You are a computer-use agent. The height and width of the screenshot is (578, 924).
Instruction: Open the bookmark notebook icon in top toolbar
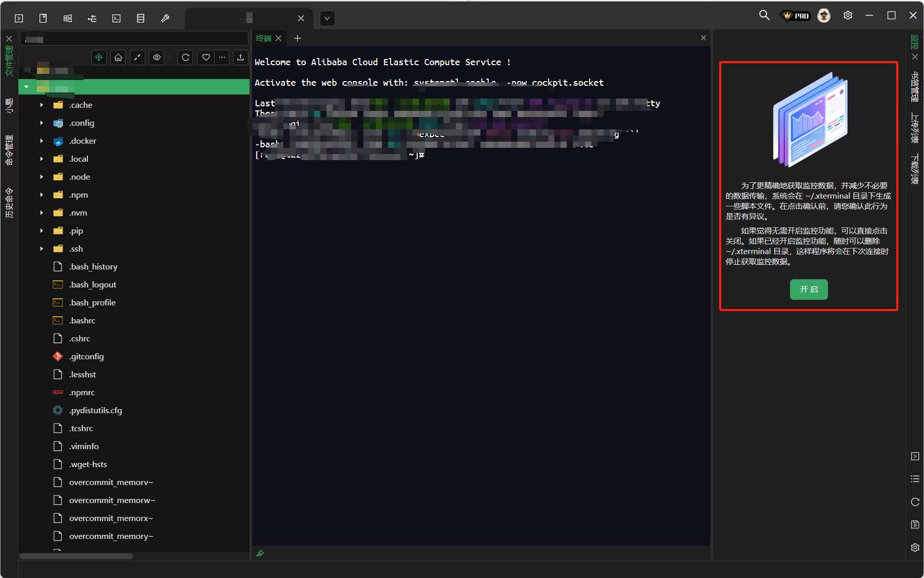tap(43, 18)
